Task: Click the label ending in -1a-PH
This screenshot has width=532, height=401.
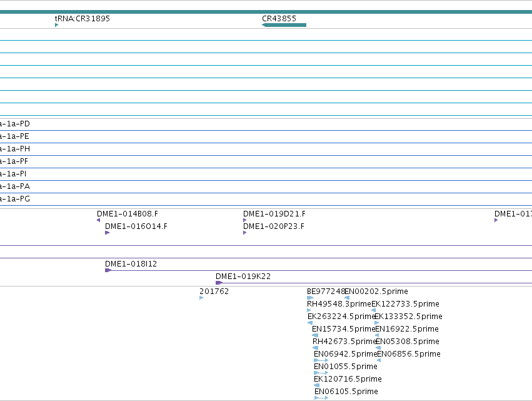Action: tap(15, 149)
